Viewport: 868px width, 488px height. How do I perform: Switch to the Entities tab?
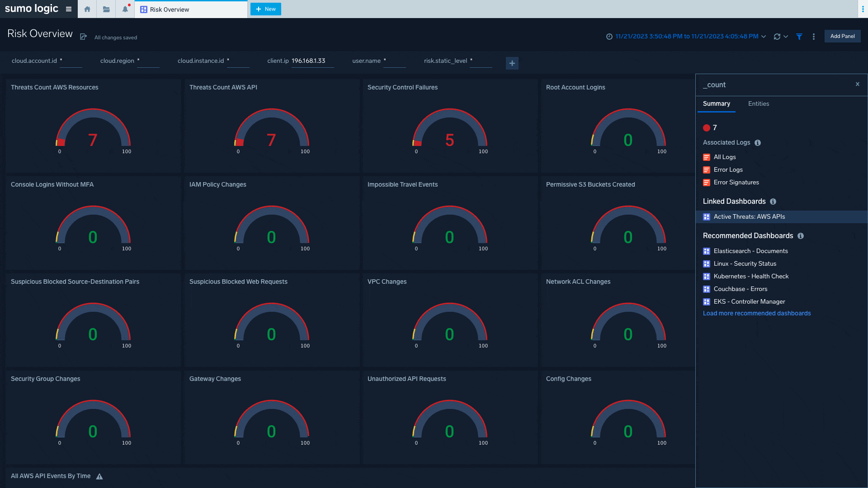[758, 104]
